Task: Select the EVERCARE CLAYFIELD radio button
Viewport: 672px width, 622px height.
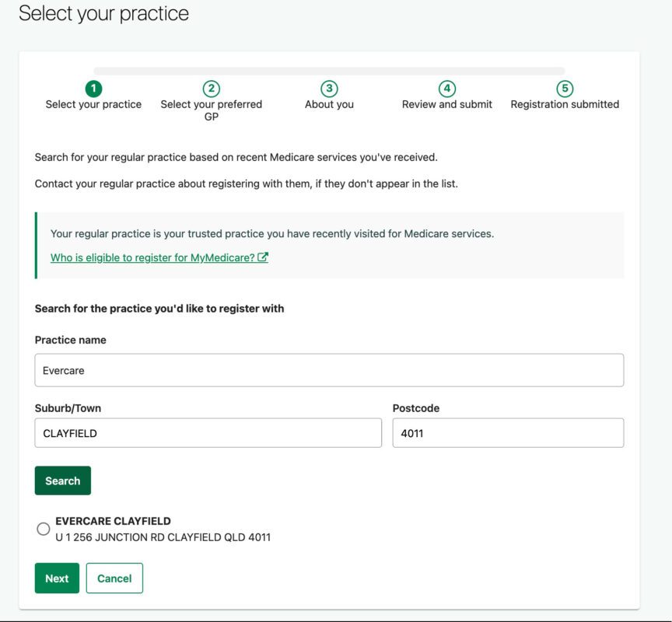Action: point(44,527)
